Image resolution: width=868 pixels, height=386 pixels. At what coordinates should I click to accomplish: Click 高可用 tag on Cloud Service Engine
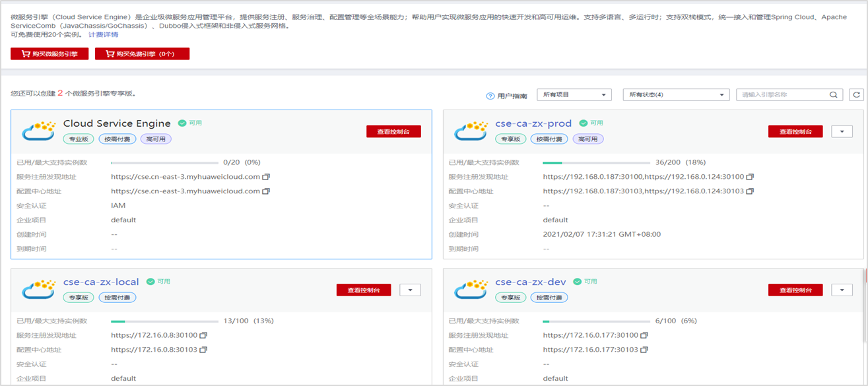[156, 139]
